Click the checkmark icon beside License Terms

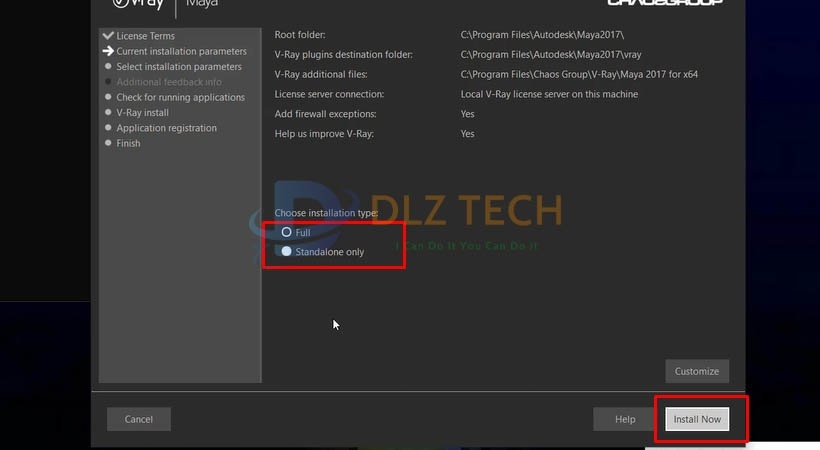pyautogui.click(x=108, y=36)
